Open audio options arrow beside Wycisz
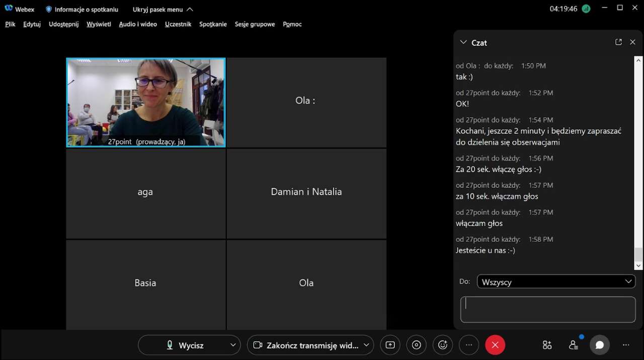The height and width of the screenshot is (360, 644). coord(232,345)
